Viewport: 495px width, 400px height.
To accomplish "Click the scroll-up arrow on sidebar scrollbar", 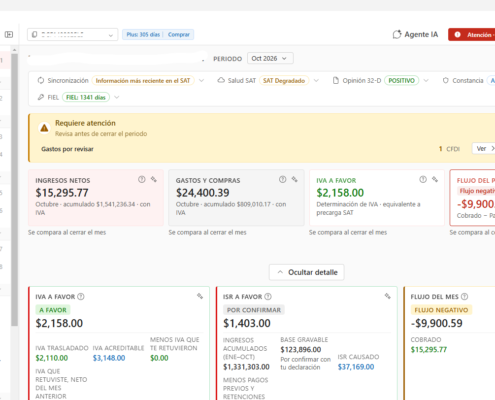I will [14, 50].
